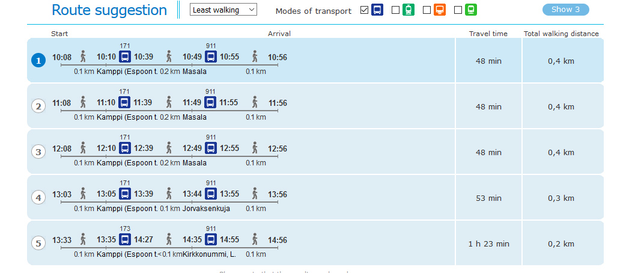Click the Show 3 button
The image size is (644, 273).
(565, 10)
